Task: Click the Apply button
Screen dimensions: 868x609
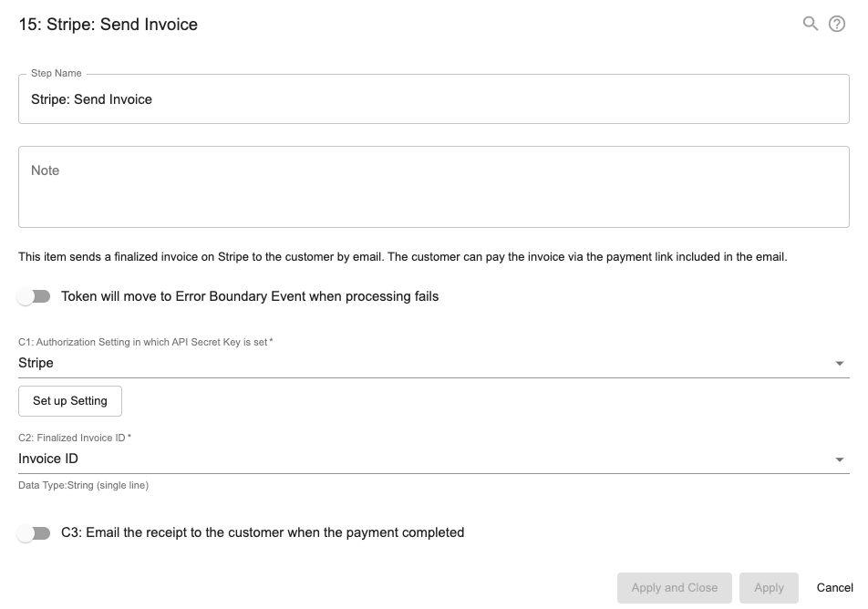Action: 769,587
